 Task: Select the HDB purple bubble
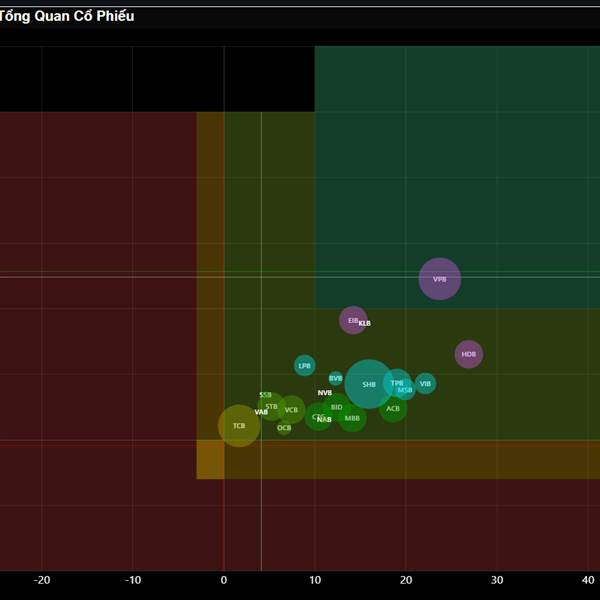469,354
